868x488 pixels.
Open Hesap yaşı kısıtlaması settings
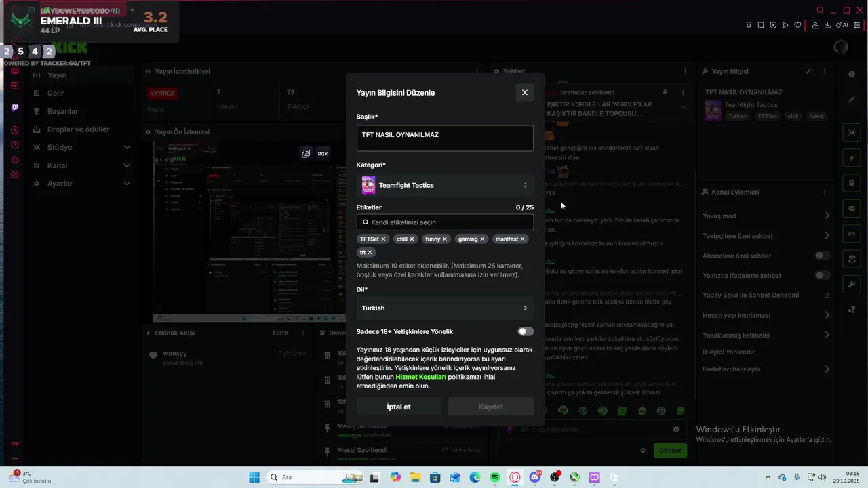pos(766,315)
